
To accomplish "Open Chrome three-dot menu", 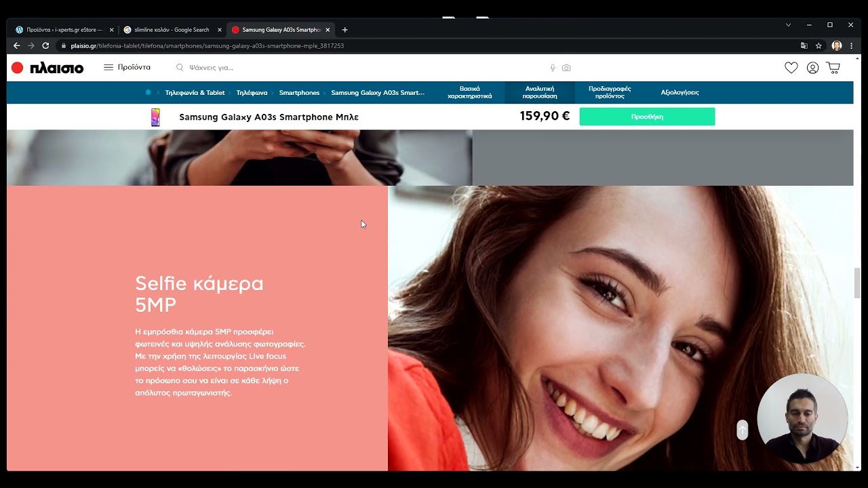I will (x=851, y=45).
